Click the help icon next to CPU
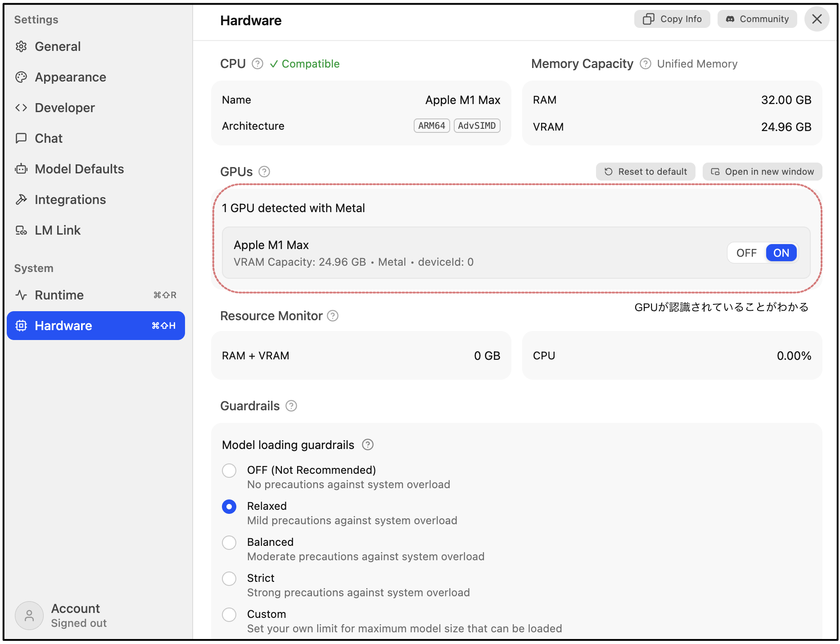840x644 pixels. pyautogui.click(x=257, y=63)
